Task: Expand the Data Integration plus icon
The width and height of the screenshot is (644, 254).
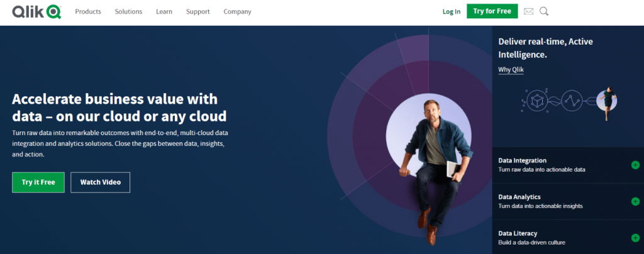Action: [635, 165]
